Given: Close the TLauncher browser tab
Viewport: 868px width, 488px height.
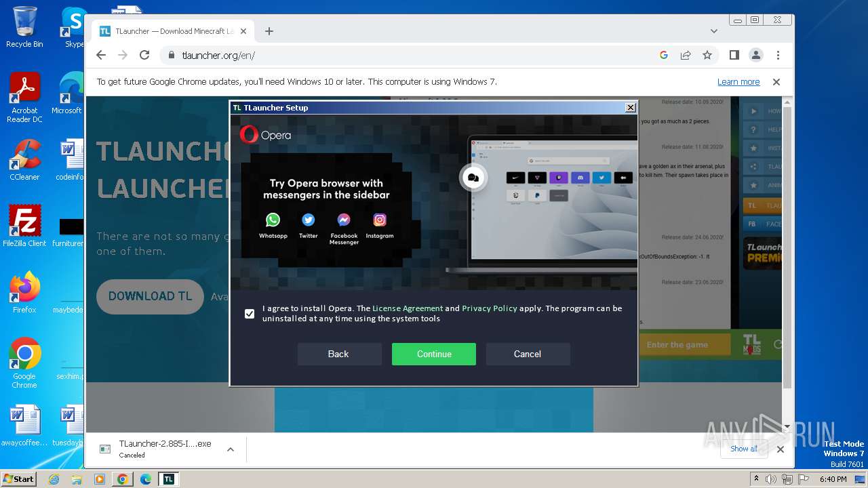Looking at the screenshot, I should (243, 31).
